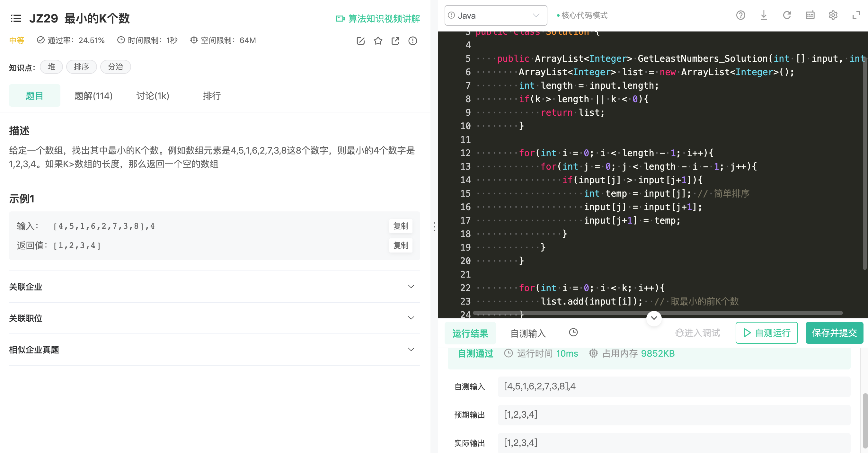Open editor settings gear icon
Image resolution: width=868 pixels, height=453 pixels.
point(833,15)
